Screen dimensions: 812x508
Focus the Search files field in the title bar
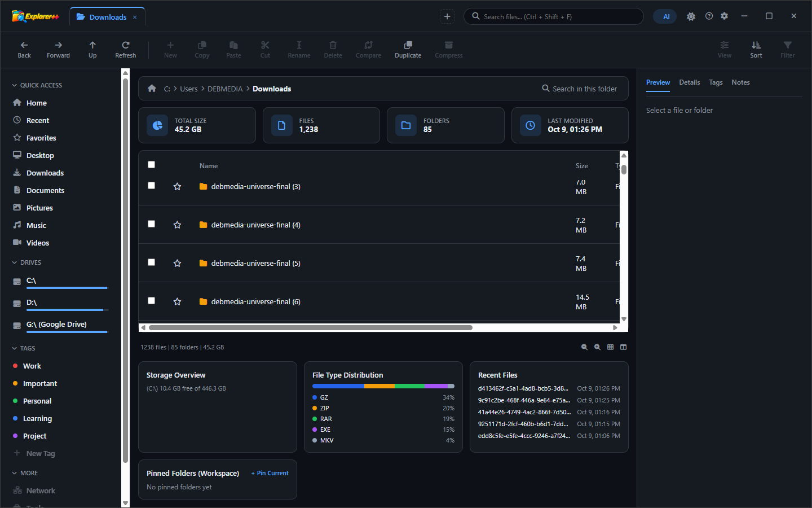[x=554, y=16]
